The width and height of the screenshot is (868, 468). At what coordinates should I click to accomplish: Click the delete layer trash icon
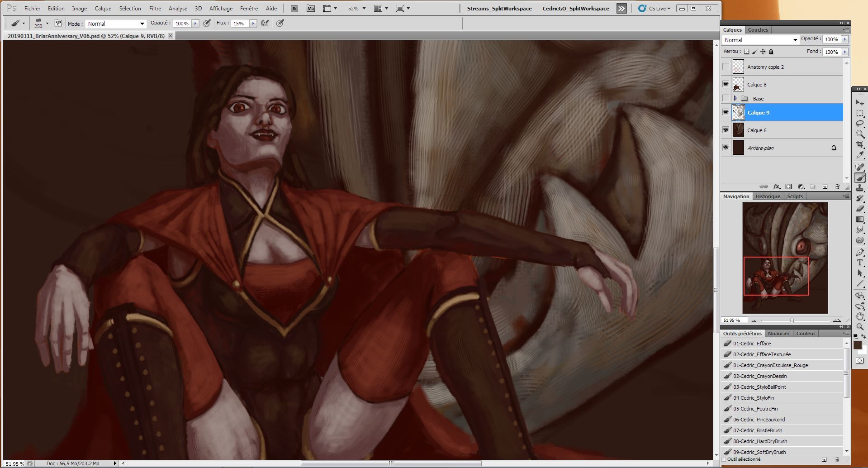point(837,186)
